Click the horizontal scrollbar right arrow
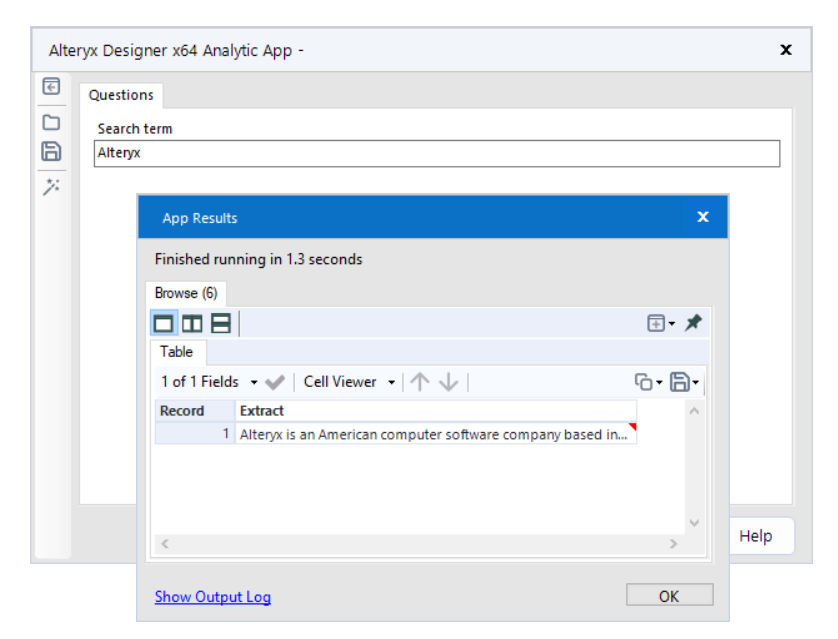This screenshot has width=838, height=639. 673,544
